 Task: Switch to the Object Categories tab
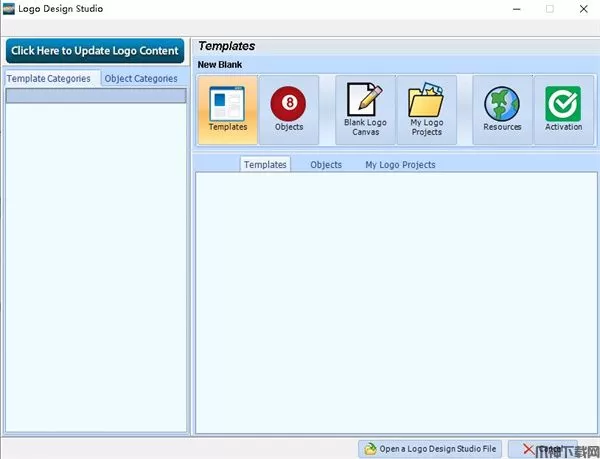tap(141, 78)
